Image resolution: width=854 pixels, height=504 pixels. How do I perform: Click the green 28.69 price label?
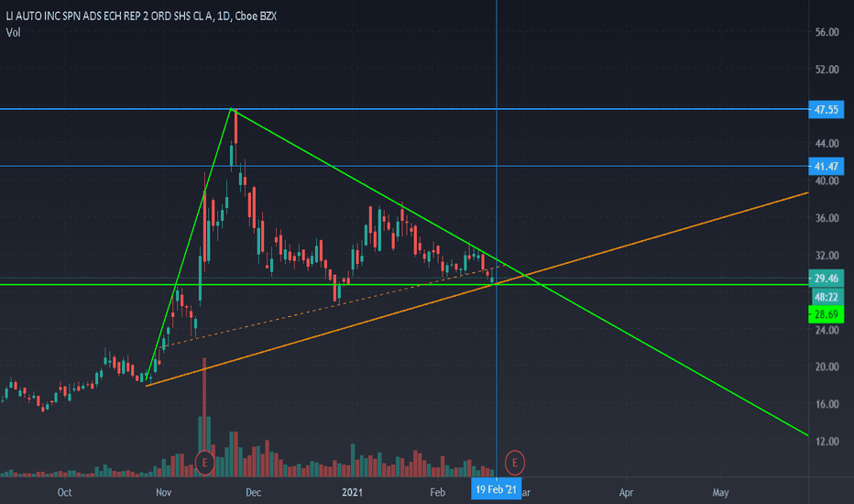[x=827, y=314]
